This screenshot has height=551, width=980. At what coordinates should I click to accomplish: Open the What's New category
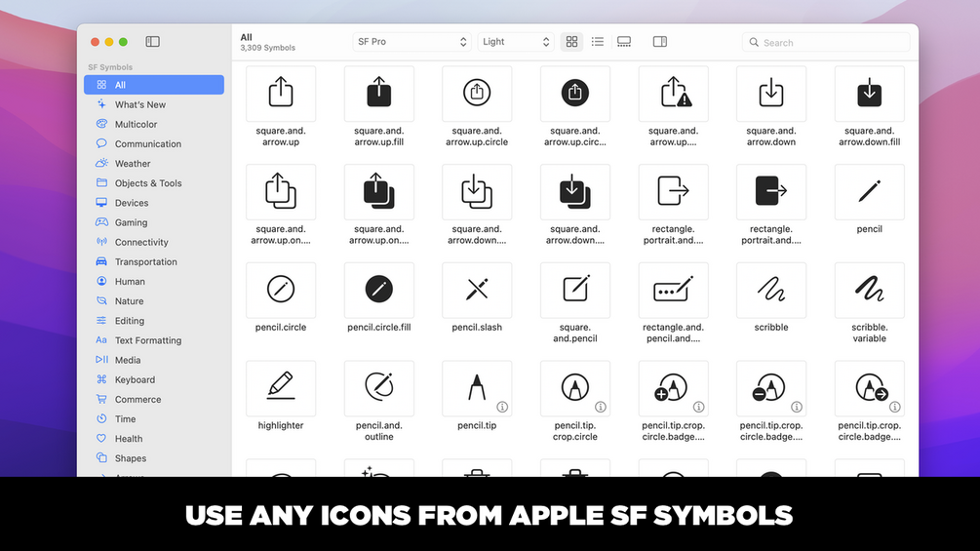coord(154,104)
